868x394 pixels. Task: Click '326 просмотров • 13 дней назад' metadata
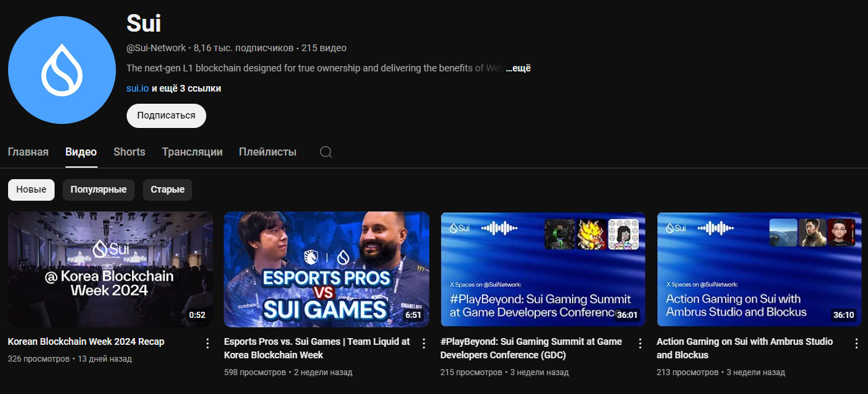[x=70, y=359]
